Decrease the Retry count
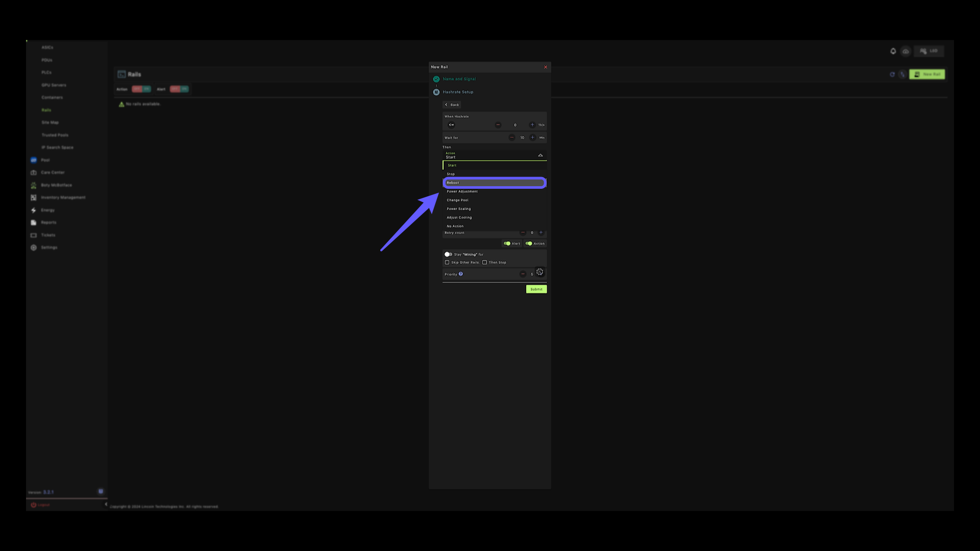Screen dimensions: 980x551 523,233
